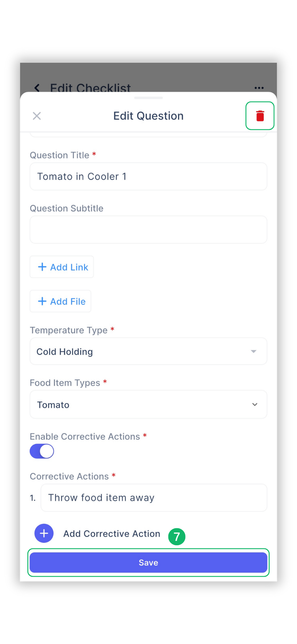This screenshot has height=644, width=297.
Task: Click the chevron on the Cold Holding selector
Action: tap(254, 352)
